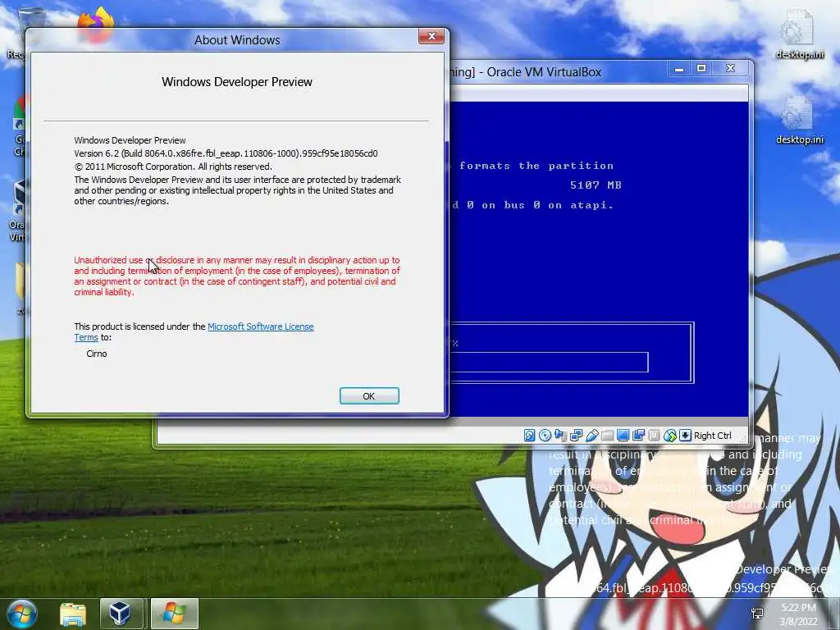Click the 2011 Microsoft Corporation copyright line
Viewport: 840px width, 630px height.
pyautogui.click(x=173, y=167)
